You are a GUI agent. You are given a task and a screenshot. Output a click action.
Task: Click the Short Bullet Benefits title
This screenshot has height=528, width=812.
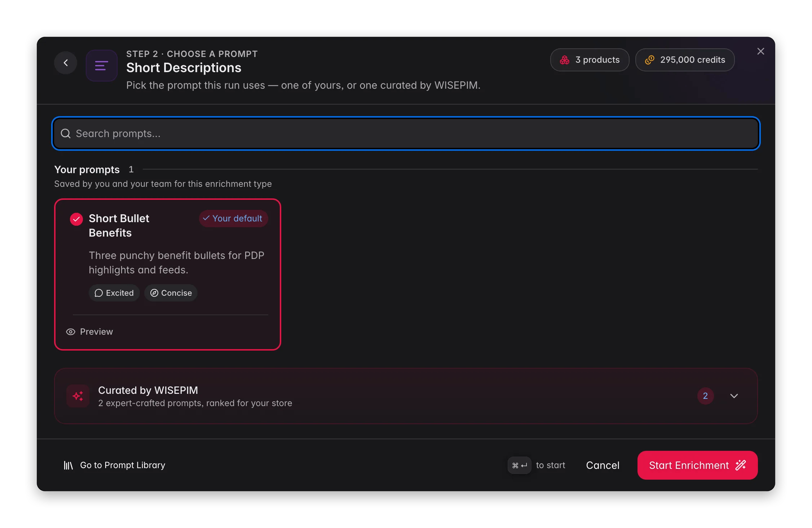point(119,226)
